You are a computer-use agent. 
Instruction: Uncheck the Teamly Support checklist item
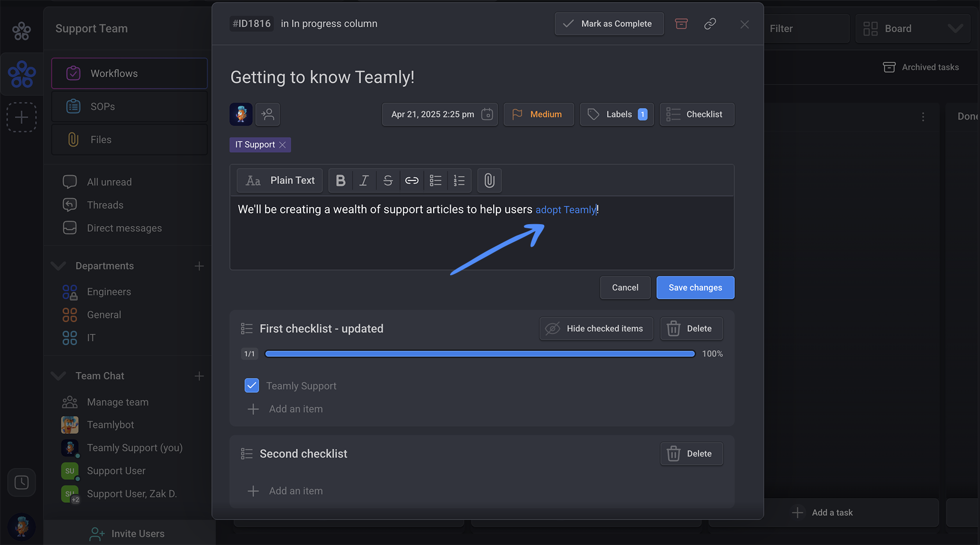pyautogui.click(x=252, y=386)
